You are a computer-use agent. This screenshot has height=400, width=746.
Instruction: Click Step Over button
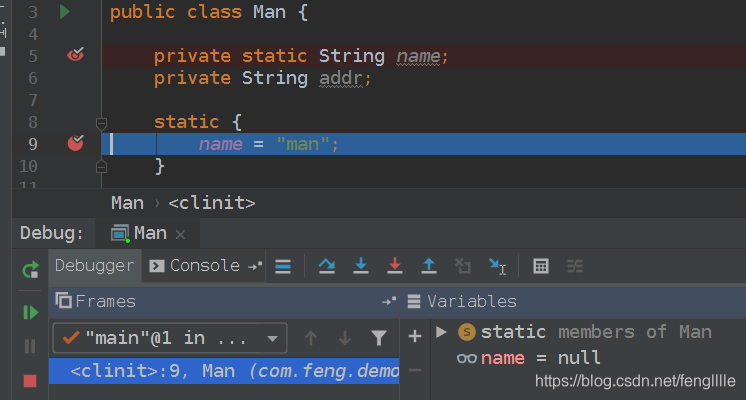click(x=327, y=266)
